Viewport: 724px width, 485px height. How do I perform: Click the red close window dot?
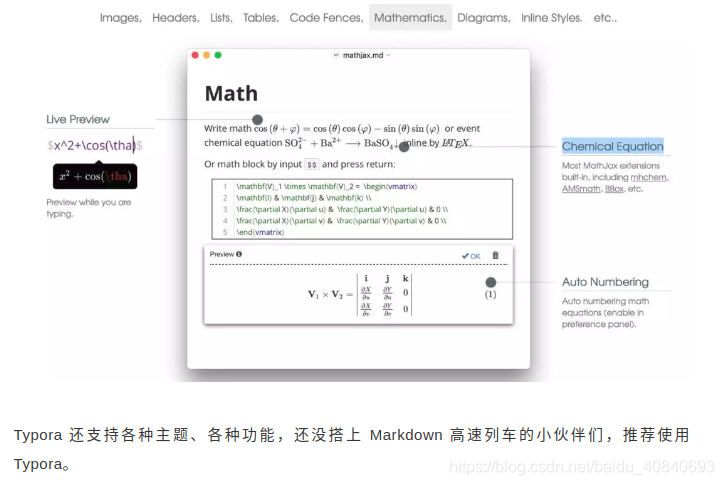tap(195, 55)
